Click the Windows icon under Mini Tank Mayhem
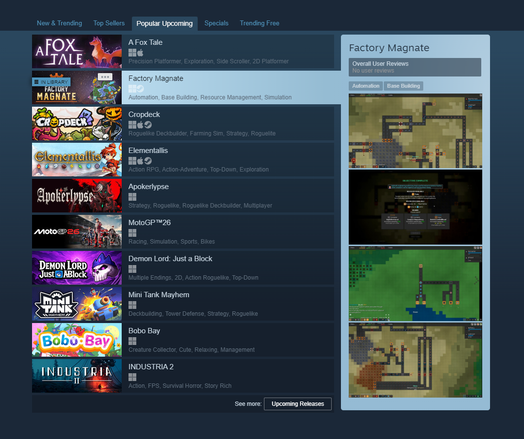Viewport: 524px width, 439px height. pos(132,305)
